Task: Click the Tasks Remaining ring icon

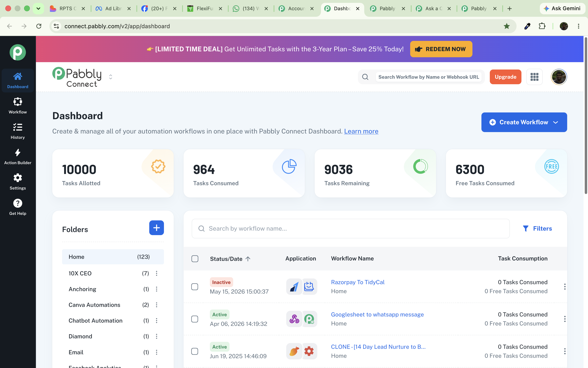Action: tap(420, 166)
